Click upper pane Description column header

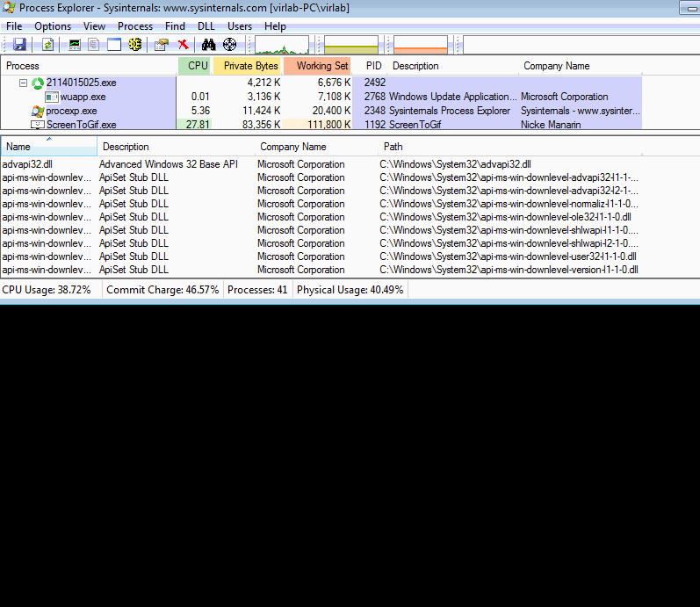(x=453, y=66)
